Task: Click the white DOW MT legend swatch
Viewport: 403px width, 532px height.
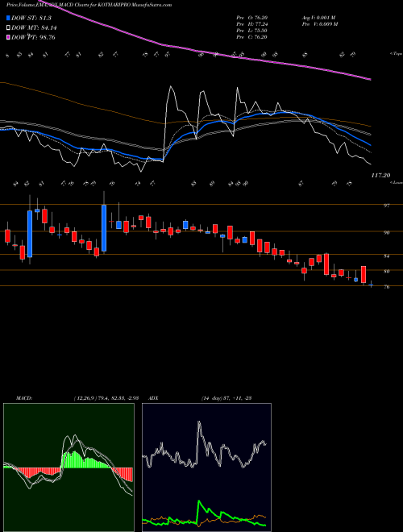Action: pos(9,28)
